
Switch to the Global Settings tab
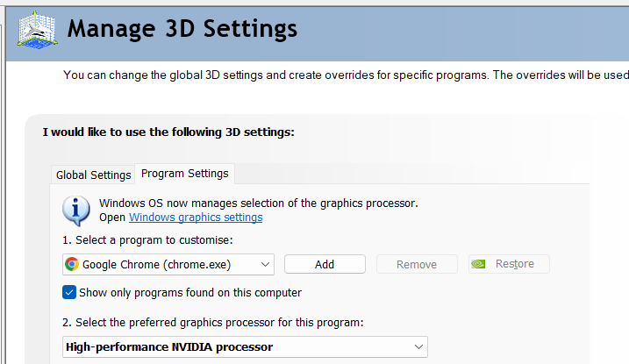[94, 175]
